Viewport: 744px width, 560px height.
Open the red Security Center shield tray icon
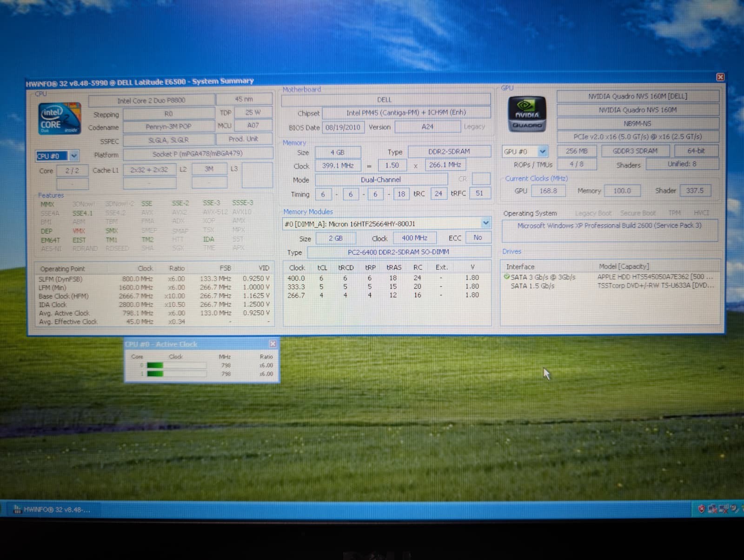701,509
